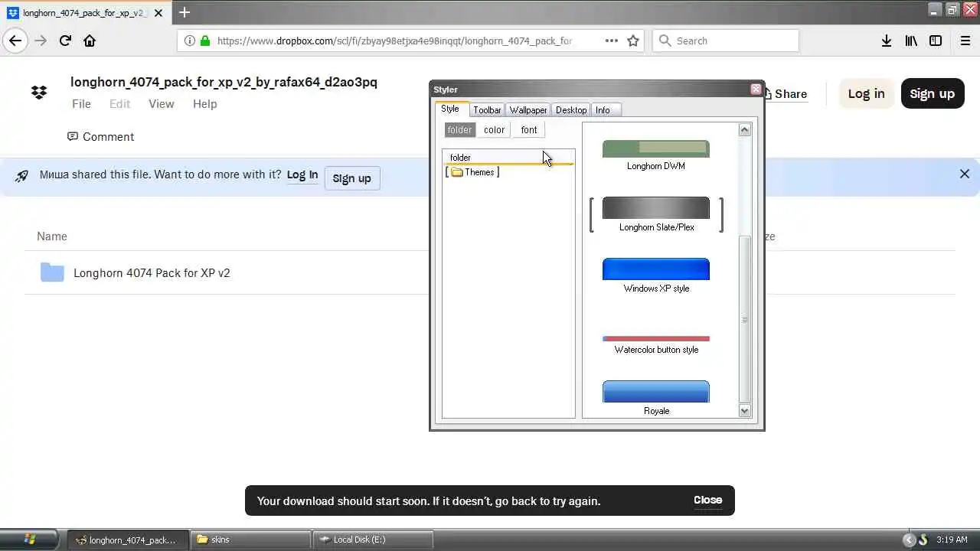Switch to skins taskbar window
Image resolution: width=980 pixels, height=551 pixels.
(251, 540)
